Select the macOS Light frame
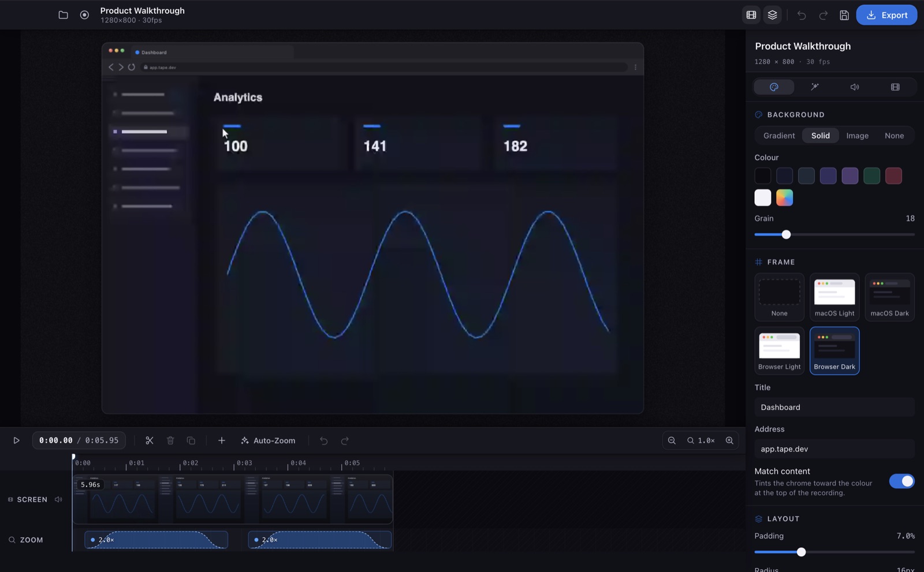Viewport: 924px width, 572px height. click(834, 297)
